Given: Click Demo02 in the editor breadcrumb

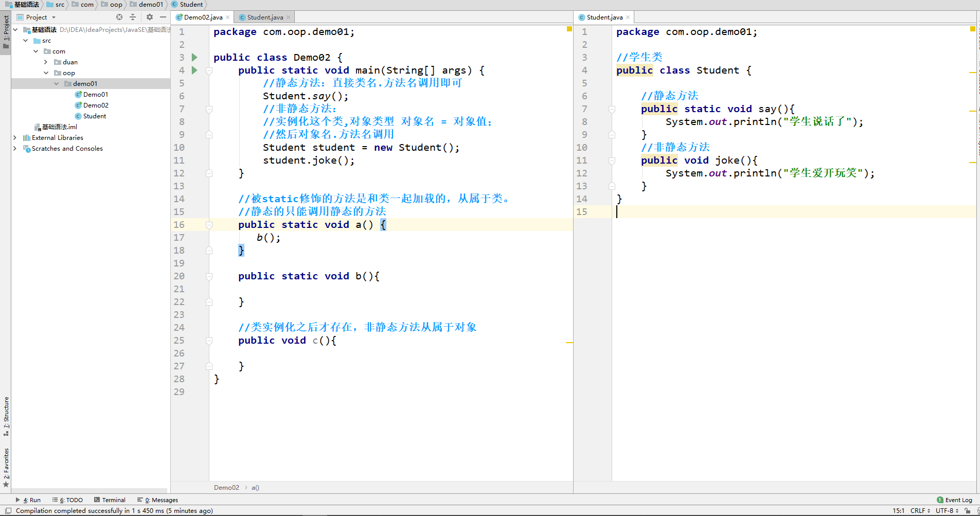Looking at the screenshot, I should tap(226, 488).
